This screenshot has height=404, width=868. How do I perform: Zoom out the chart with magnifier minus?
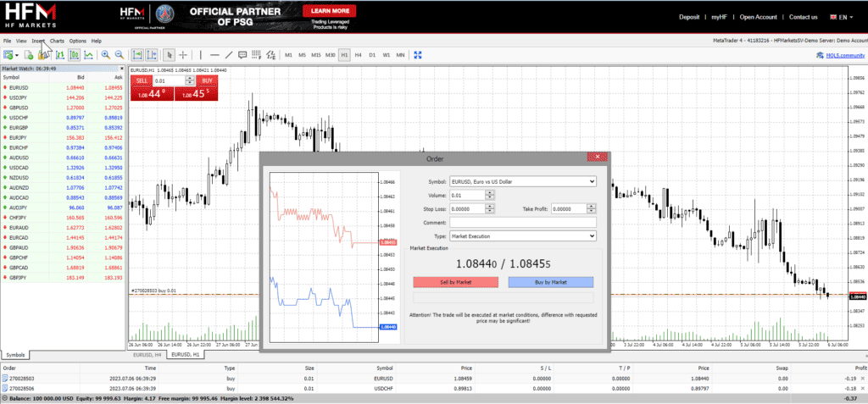tap(119, 55)
